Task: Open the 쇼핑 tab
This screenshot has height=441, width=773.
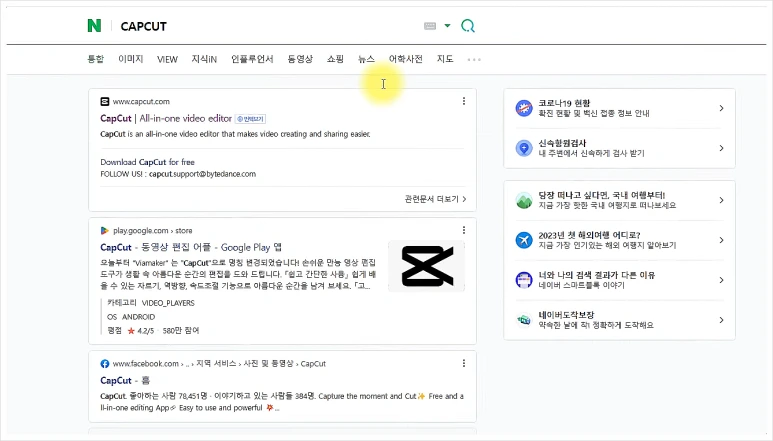Action: click(x=335, y=59)
